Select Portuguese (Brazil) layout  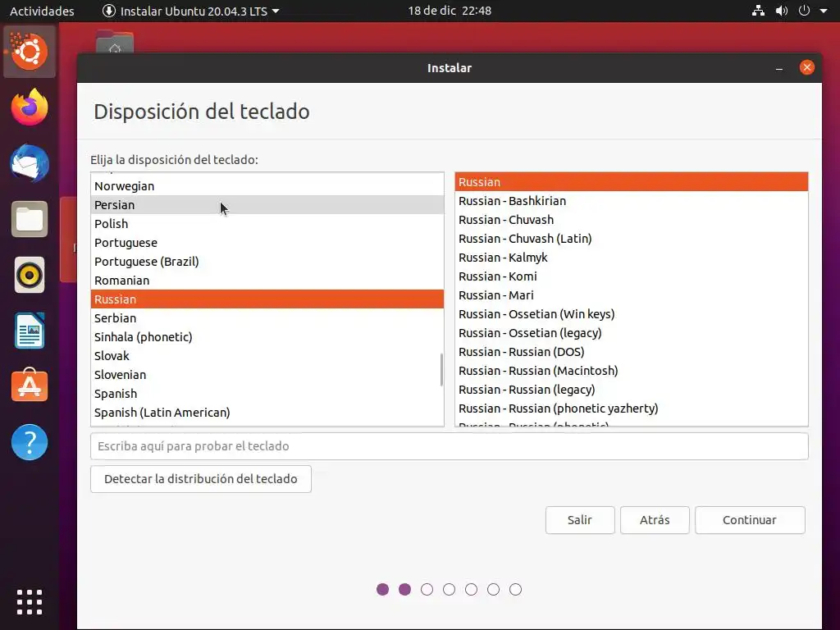[267, 262]
